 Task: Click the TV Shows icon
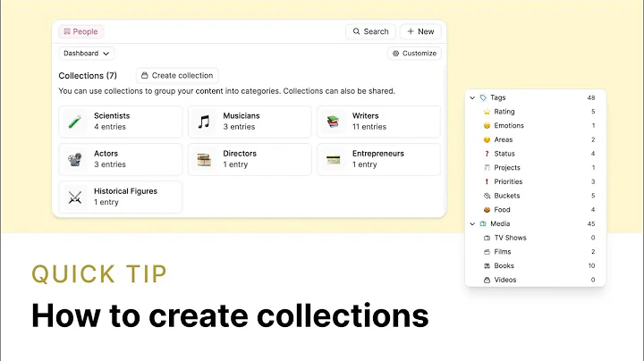coord(487,238)
